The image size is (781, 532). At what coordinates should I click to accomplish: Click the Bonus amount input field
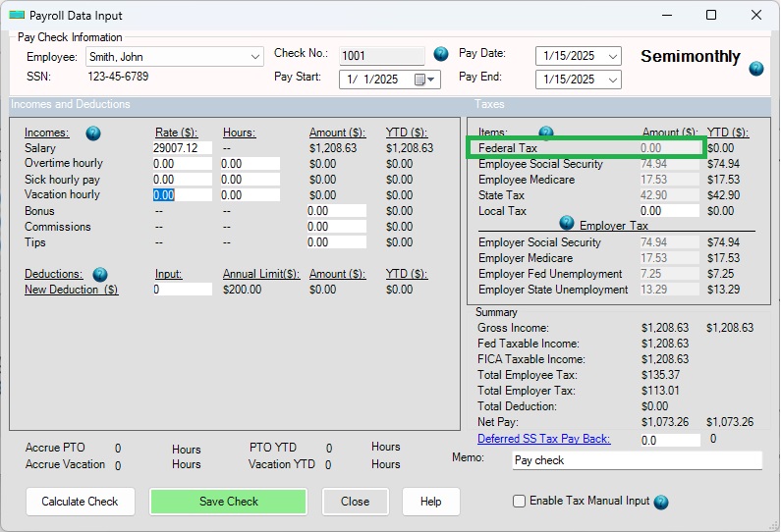[x=336, y=211]
